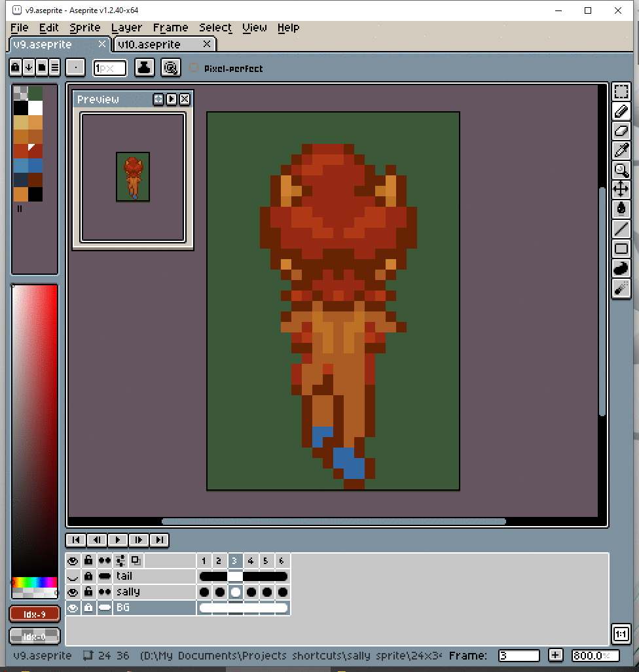Open the Frame menu

pos(170,27)
